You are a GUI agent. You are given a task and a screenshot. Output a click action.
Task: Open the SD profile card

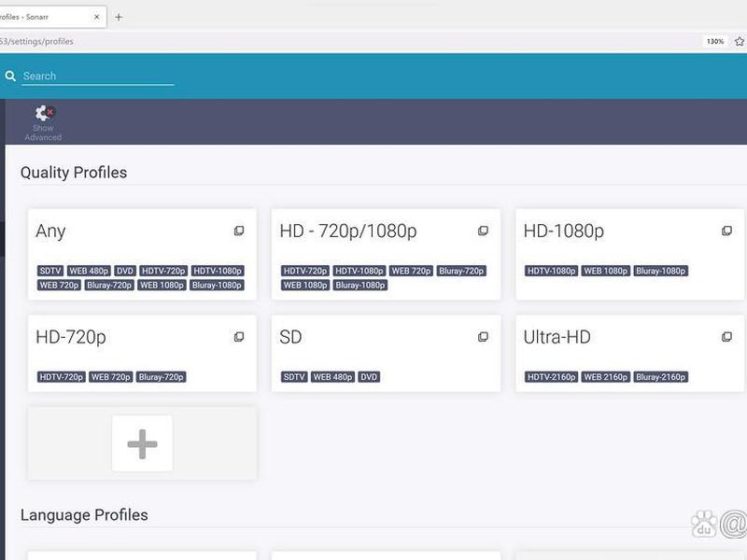(386, 354)
